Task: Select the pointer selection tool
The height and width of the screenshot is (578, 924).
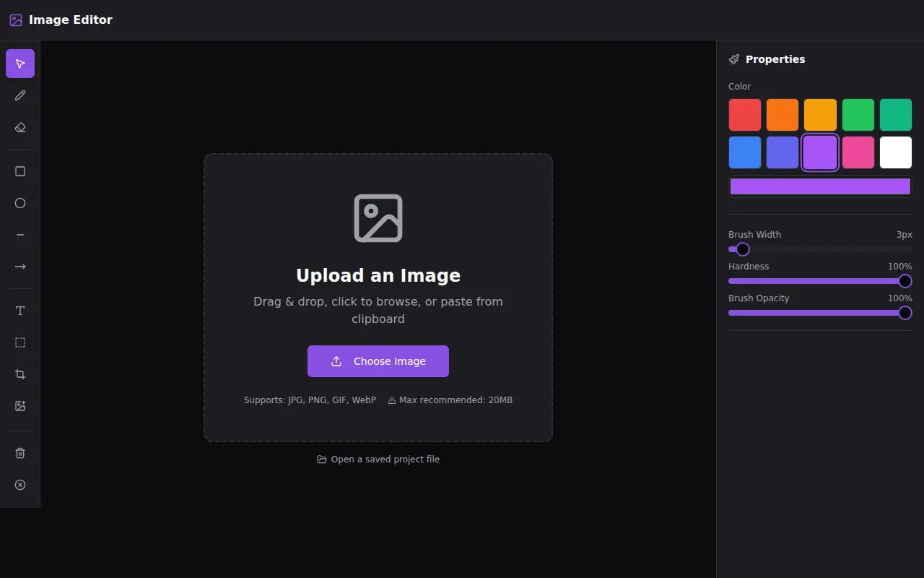Action: click(20, 64)
